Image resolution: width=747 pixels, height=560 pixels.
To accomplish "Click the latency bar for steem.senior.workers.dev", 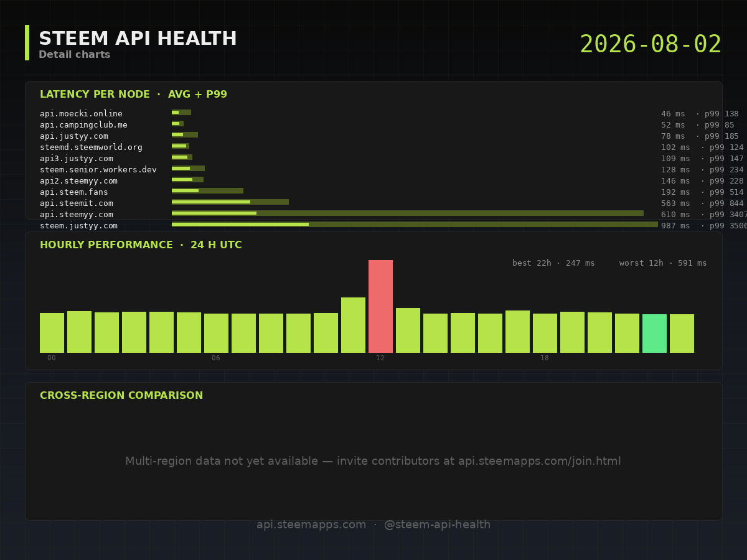I will pyautogui.click(x=188, y=169).
